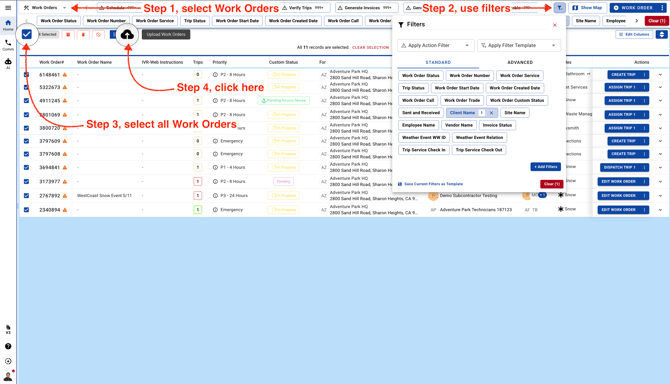
Task: Click Clear (1) button inside Filters panel
Action: 552,184
